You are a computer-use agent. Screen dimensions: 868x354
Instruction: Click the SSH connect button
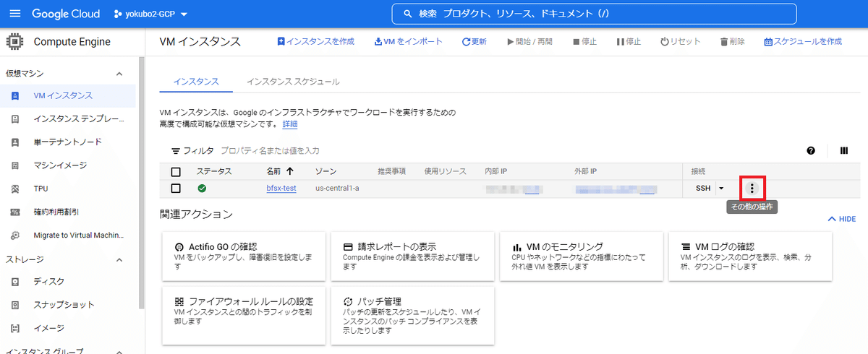pyautogui.click(x=703, y=189)
